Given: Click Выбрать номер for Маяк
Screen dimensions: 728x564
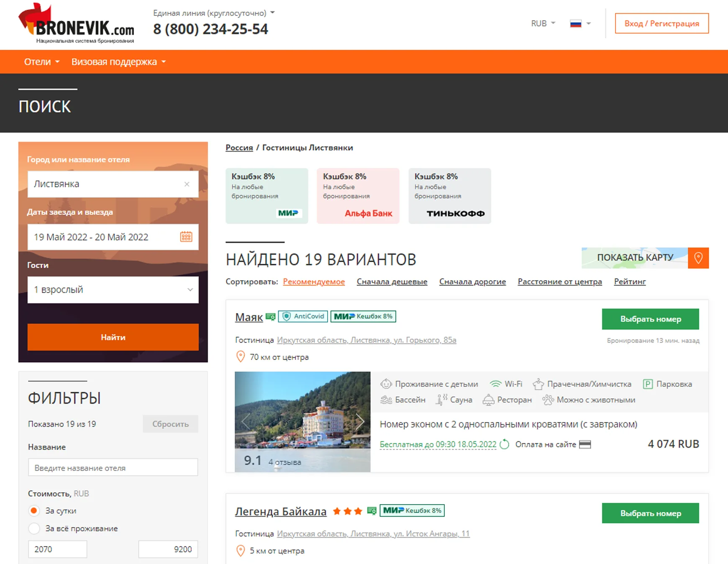Looking at the screenshot, I should (x=650, y=319).
